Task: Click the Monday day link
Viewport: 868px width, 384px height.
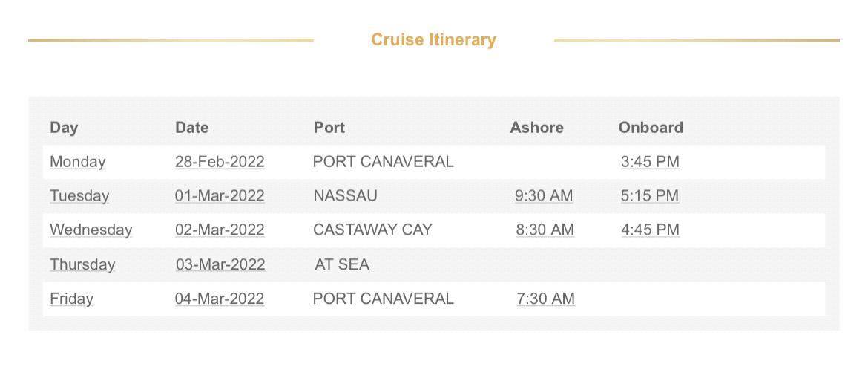Action: 77,162
